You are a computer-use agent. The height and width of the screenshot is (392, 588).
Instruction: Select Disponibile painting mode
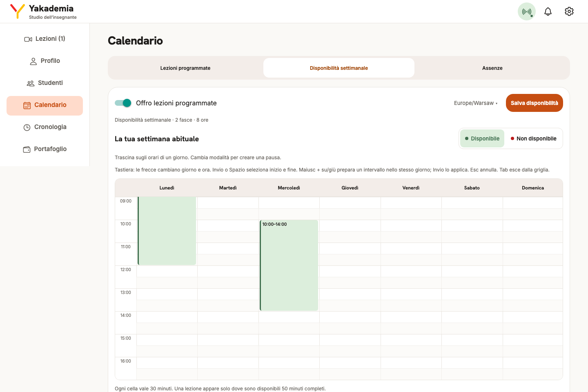[482, 138]
